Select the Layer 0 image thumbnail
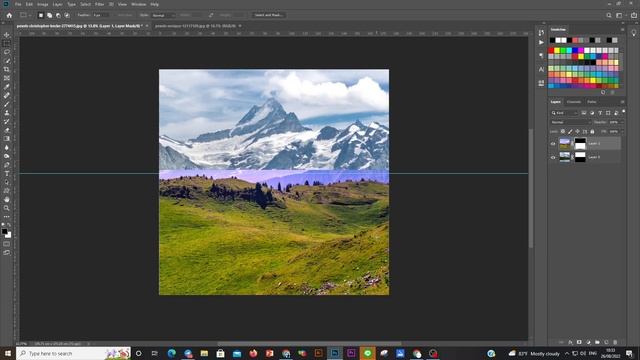Screen dimensions: 640x360 (x=564, y=157)
